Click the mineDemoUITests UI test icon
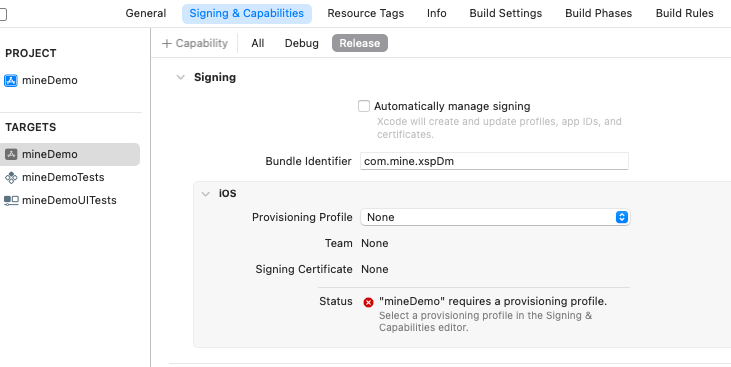The image size is (731, 367). [x=11, y=201]
